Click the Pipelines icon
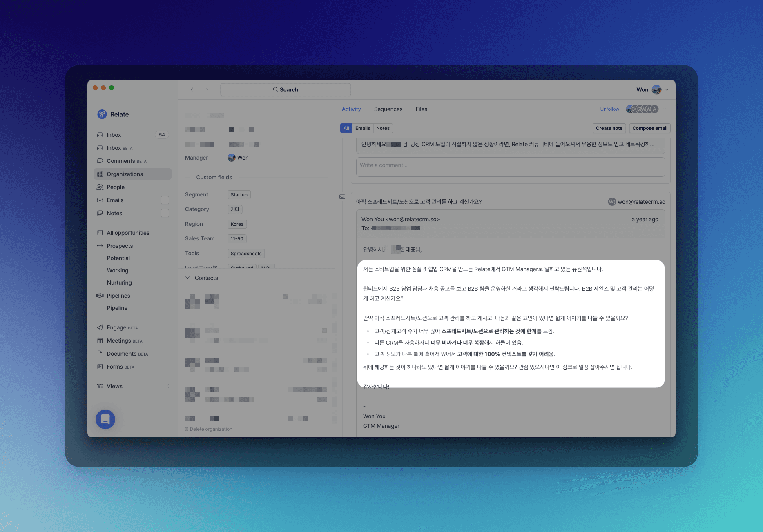Viewport: 763px width, 532px height. coord(100,296)
